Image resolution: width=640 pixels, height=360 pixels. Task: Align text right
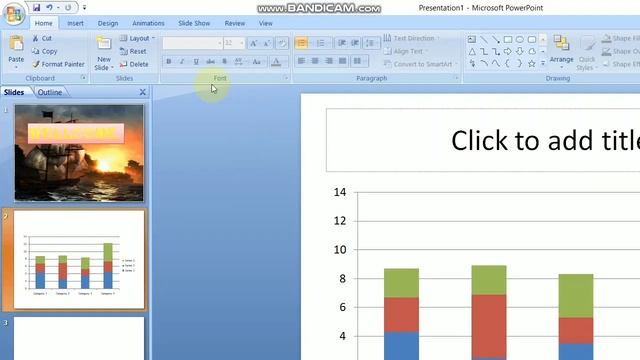pos(329,61)
